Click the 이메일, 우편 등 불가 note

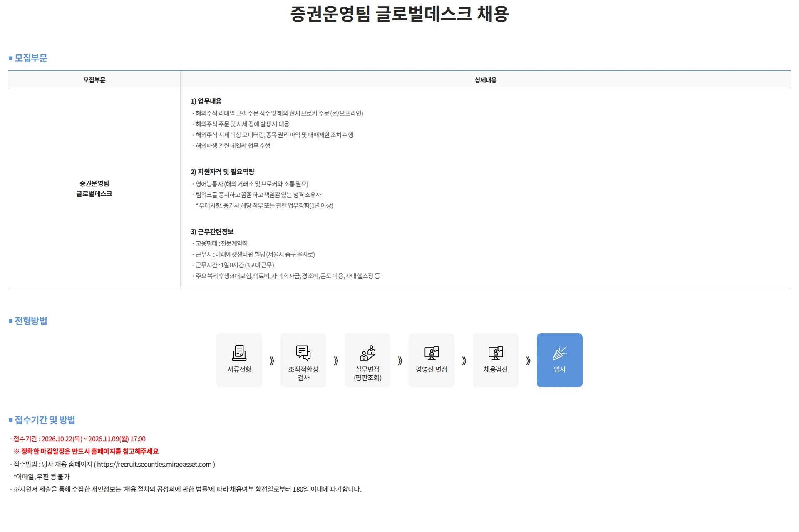click(42, 477)
